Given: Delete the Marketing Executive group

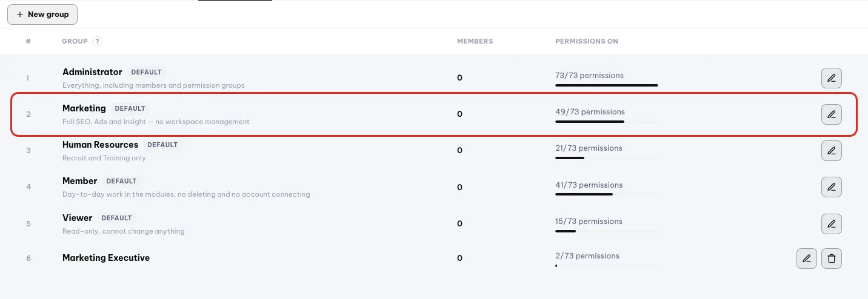Looking at the screenshot, I should point(832,258).
